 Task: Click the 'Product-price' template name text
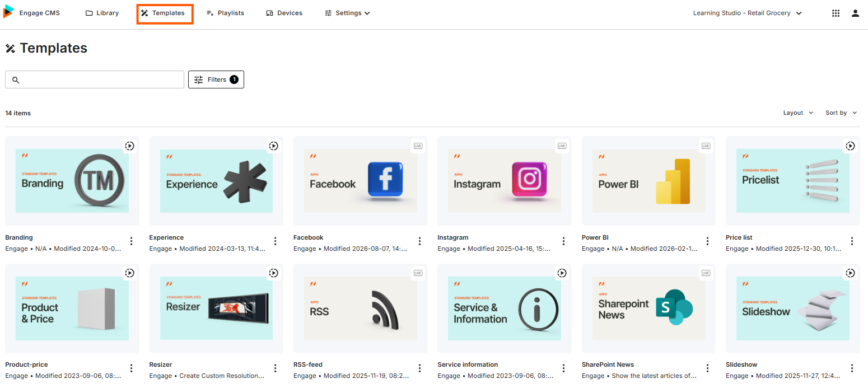click(26, 364)
